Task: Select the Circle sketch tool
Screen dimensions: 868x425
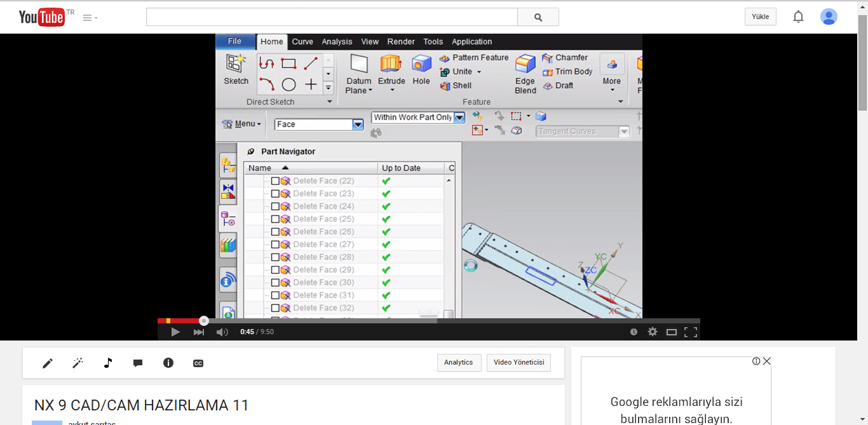Action: 288,84
